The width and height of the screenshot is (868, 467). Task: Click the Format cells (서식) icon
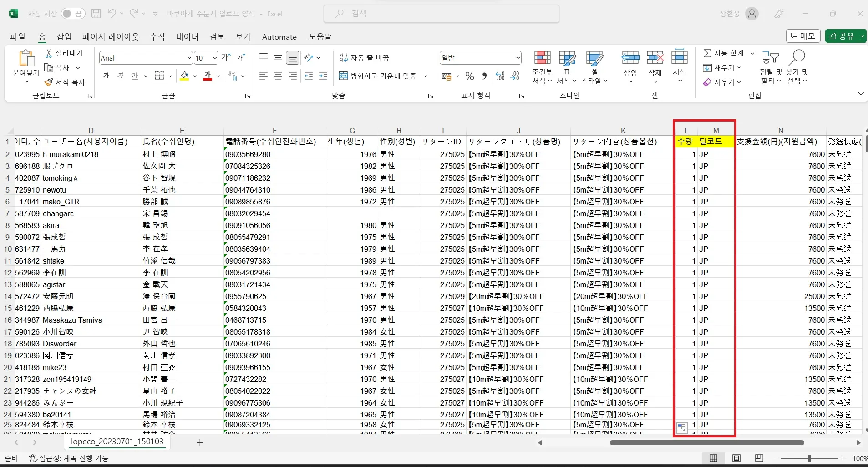[680, 57]
